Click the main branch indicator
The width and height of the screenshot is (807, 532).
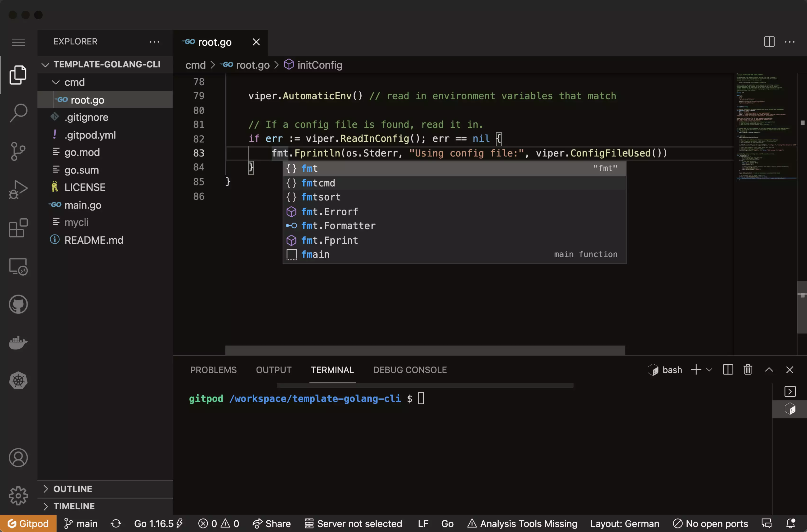pyautogui.click(x=81, y=523)
